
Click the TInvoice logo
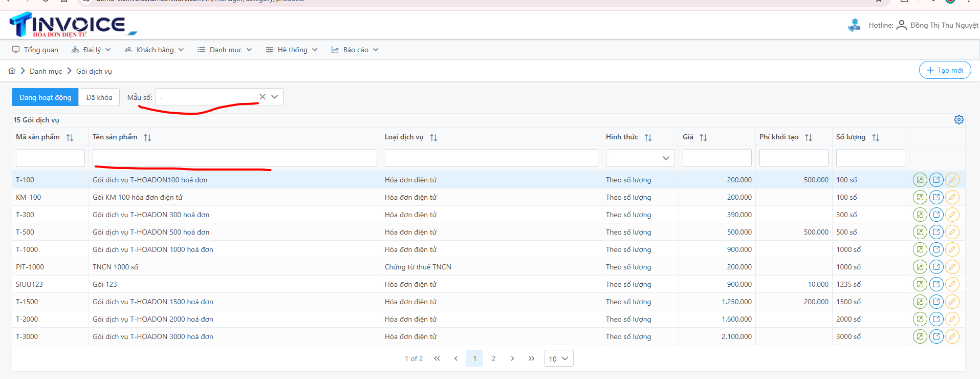73,25
